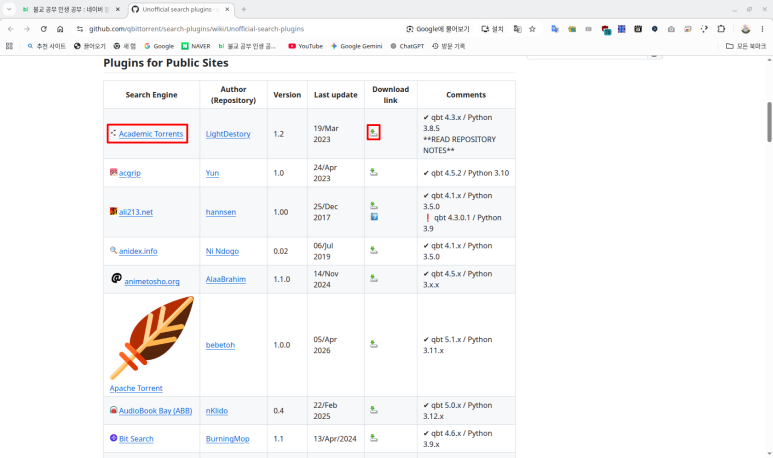Switch to the Naver blog tab
Viewport: 773px width, 458px height.
point(71,9)
